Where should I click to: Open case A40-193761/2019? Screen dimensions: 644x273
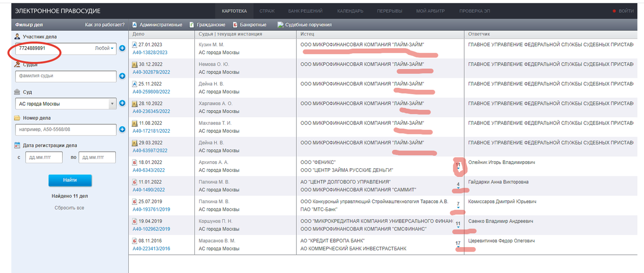click(151, 210)
